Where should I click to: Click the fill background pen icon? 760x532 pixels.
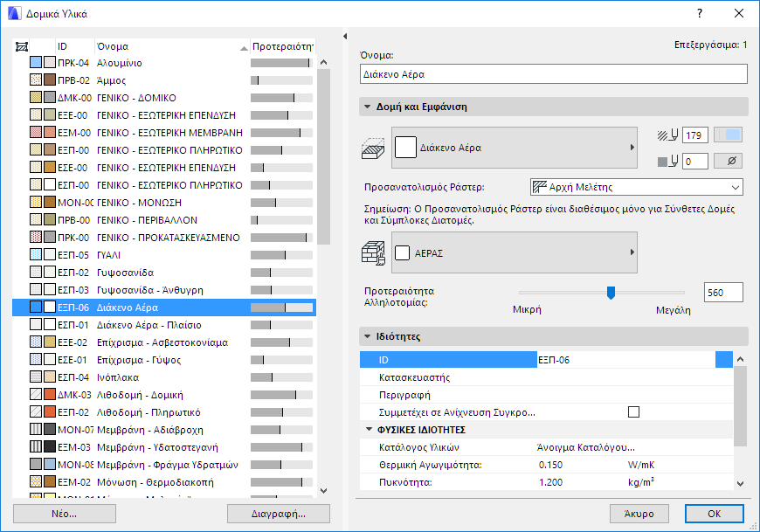tap(668, 162)
